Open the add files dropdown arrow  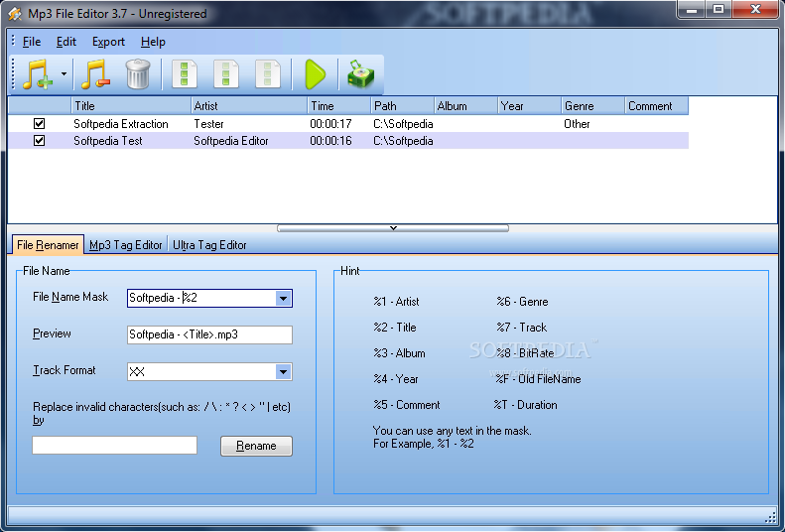[x=65, y=74]
